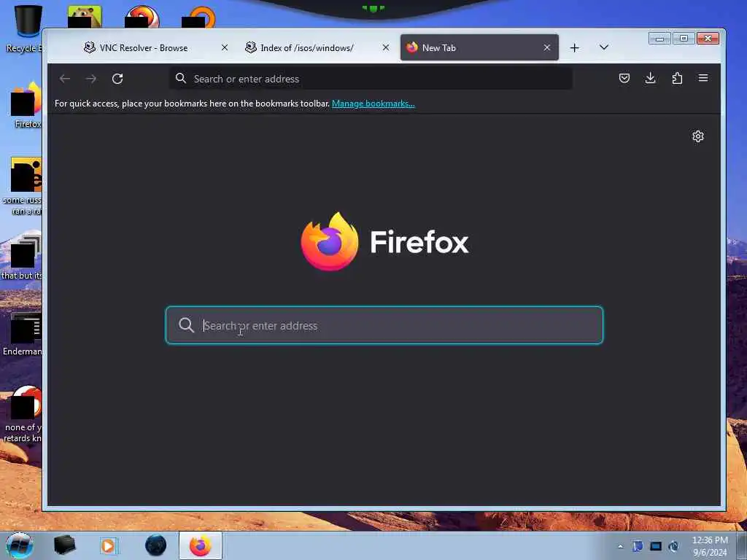This screenshot has width=747, height=560.
Task: Maximize the Firefox window
Action: click(x=684, y=39)
